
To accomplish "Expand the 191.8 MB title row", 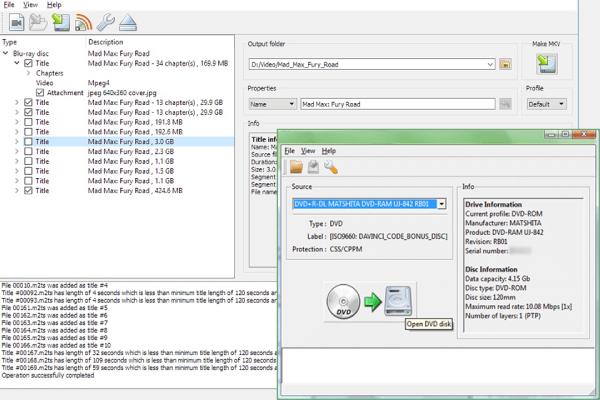I will (17, 122).
